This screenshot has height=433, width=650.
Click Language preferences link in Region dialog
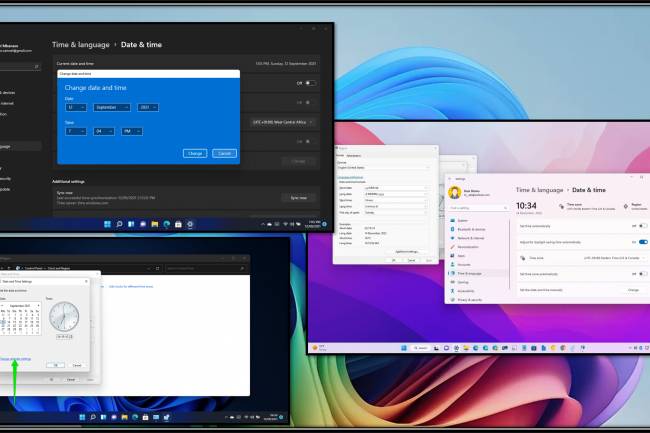tap(350, 177)
